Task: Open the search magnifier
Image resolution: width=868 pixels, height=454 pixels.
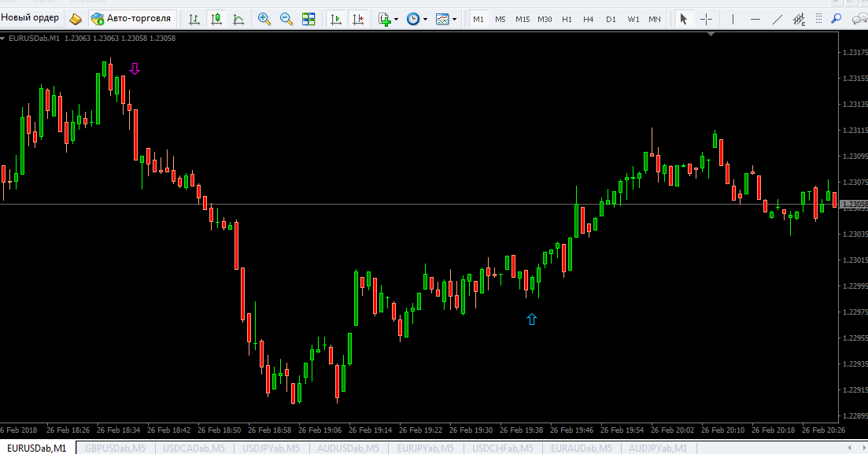Action: pos(837,19)
